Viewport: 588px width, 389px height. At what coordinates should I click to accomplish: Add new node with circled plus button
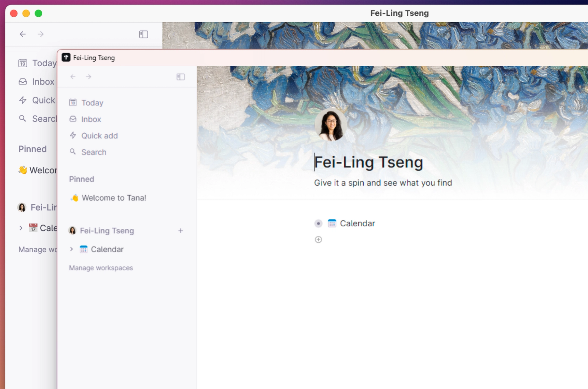click(x=318, y=240)
